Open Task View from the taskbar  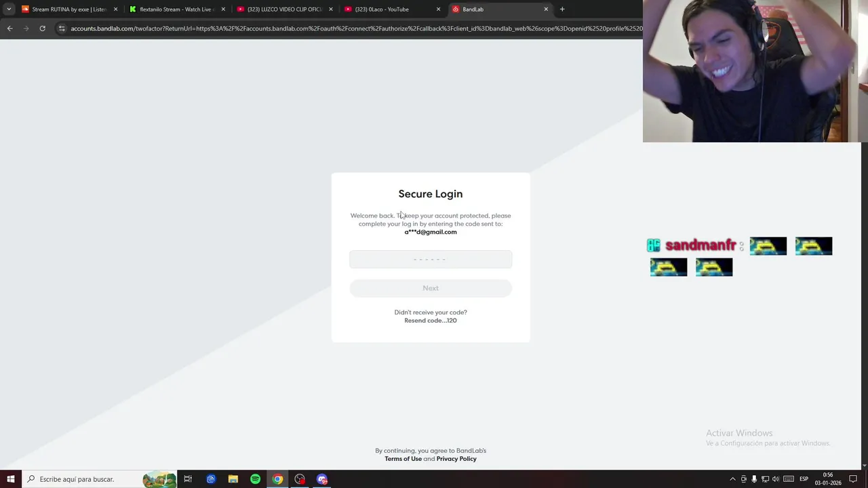click(x=188, y=479)
